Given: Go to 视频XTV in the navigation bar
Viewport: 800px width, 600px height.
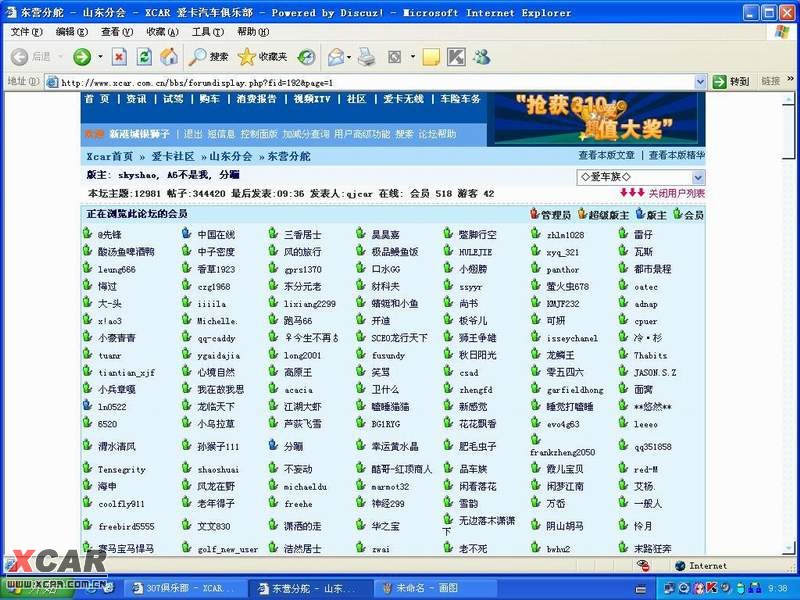Looking at the screenshot, I should (312, 99).
